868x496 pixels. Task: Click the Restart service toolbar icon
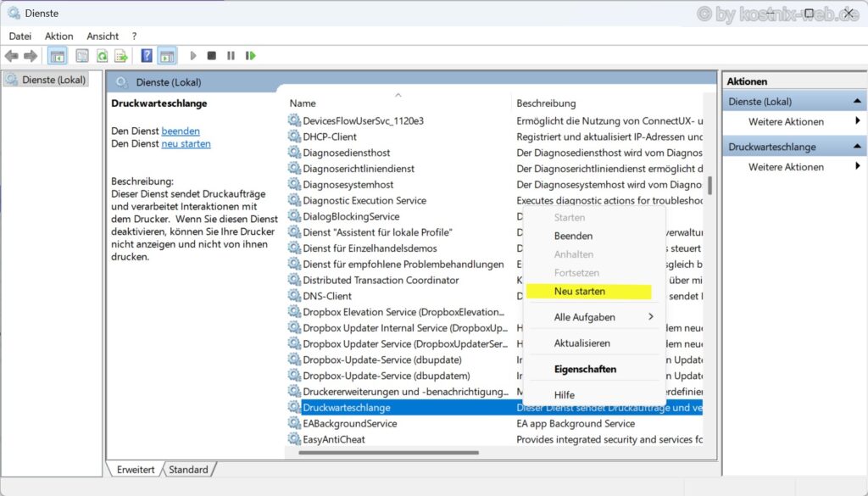click(250, 56)
